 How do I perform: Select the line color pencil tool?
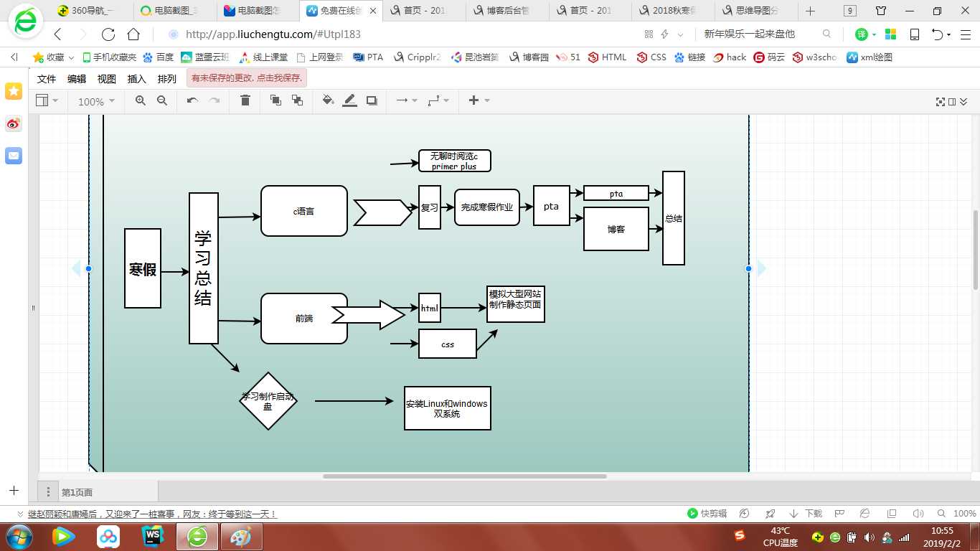pos(349,101)
